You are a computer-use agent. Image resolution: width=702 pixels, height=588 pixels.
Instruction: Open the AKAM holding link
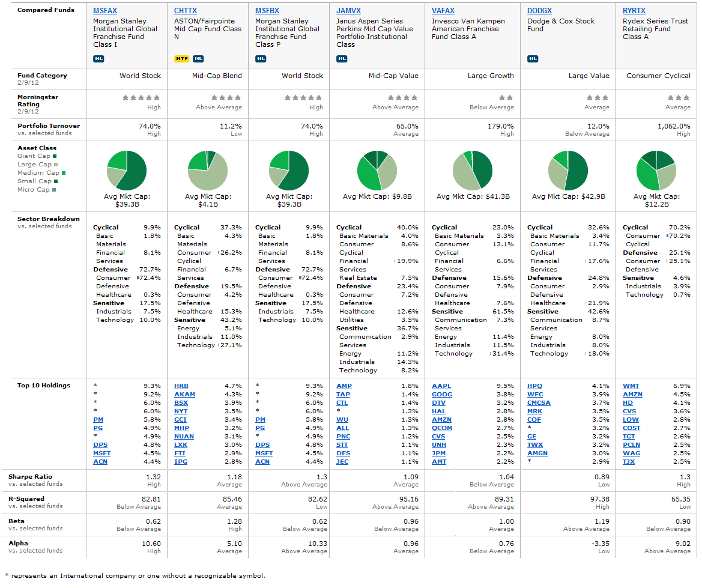[x=184, y=395]
